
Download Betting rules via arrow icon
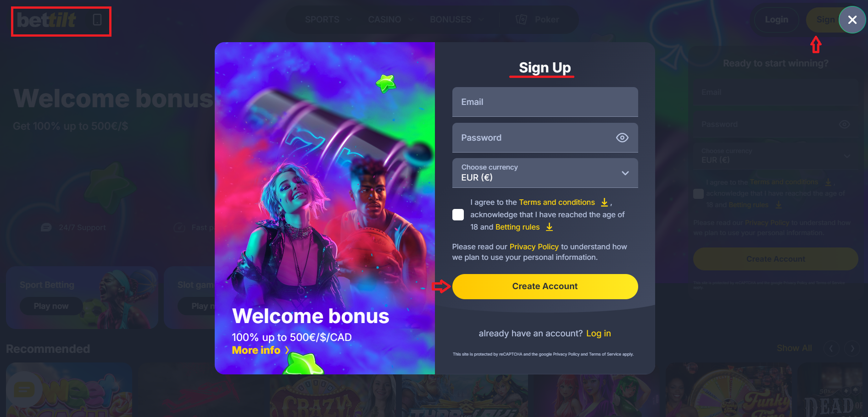[x=549, y=227]
